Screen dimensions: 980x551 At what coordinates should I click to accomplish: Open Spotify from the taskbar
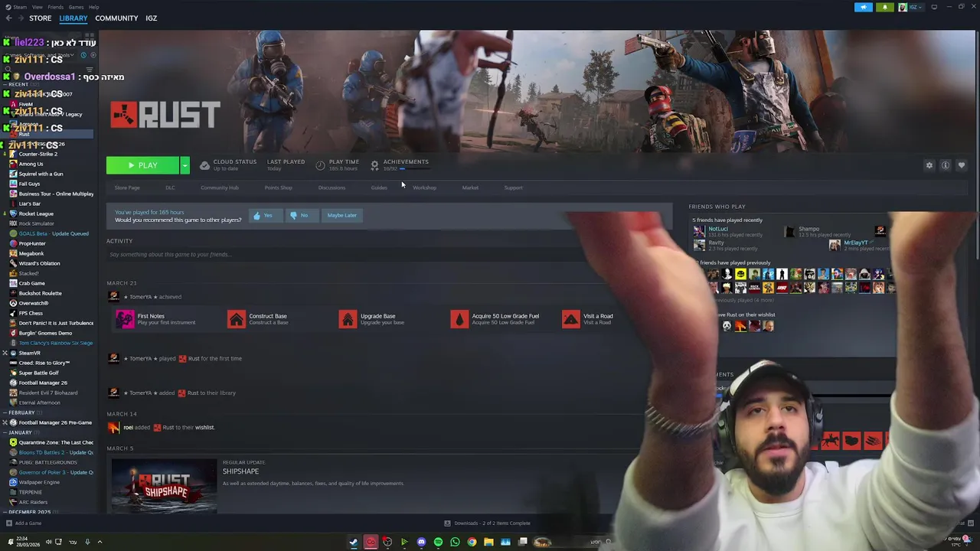[x=438, y=542]
